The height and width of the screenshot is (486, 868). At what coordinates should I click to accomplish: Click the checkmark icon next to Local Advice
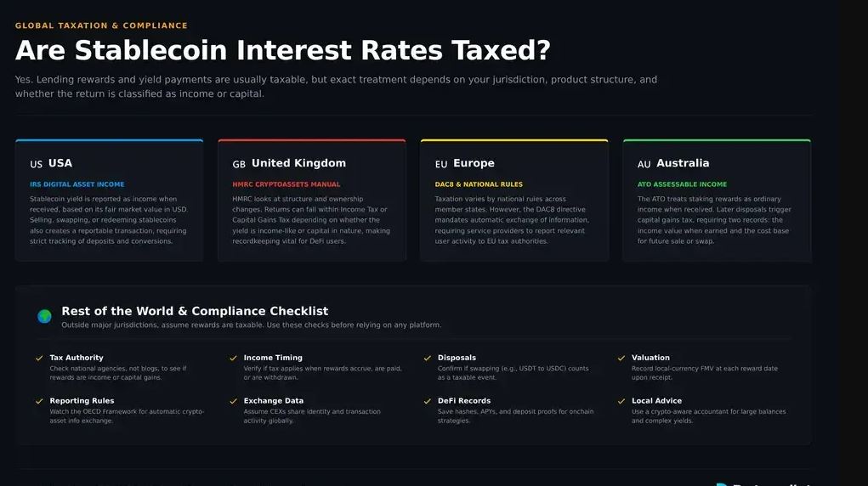[x=621, y=401]
